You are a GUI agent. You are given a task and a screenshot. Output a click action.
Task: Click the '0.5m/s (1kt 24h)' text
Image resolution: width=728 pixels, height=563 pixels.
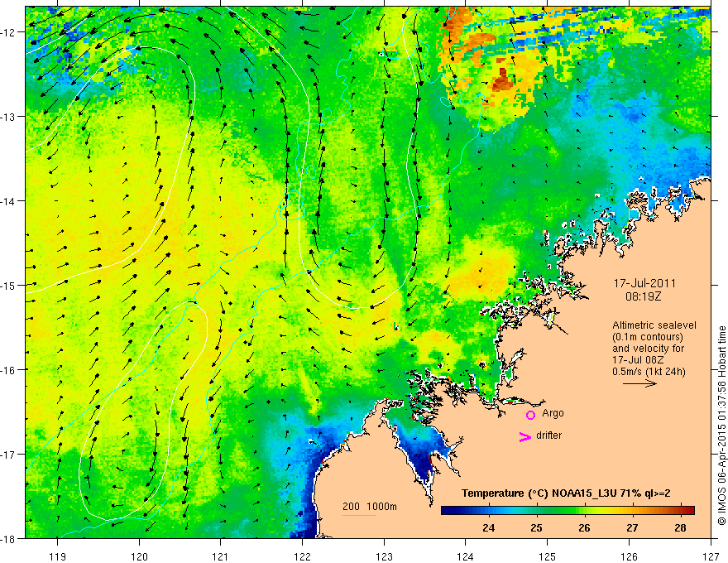(649, 372)
